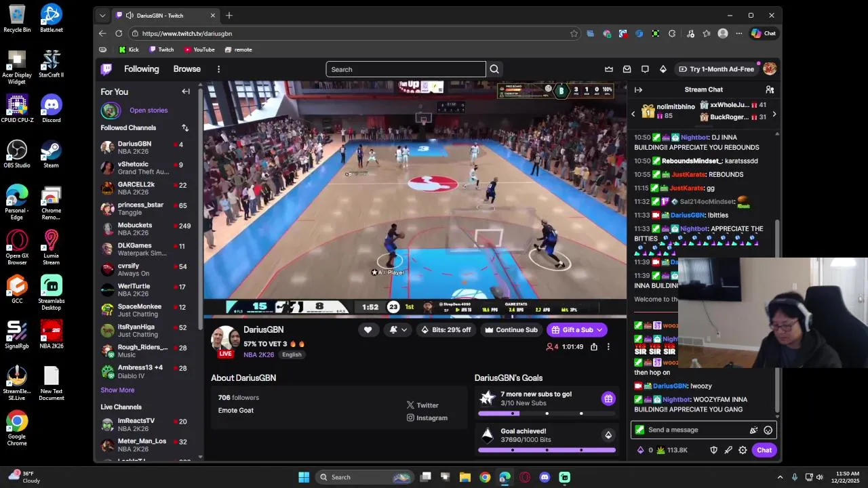Collapse the Stream Chat panel
The image size is (868, 488).
(638, 89)
